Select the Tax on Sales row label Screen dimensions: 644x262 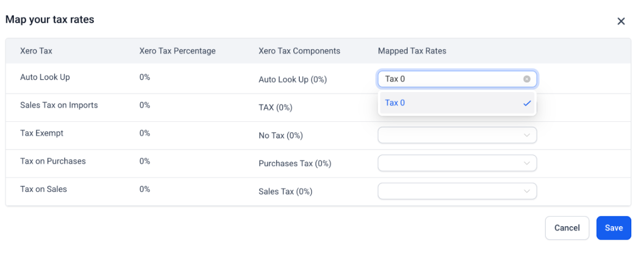coord(43,189)
